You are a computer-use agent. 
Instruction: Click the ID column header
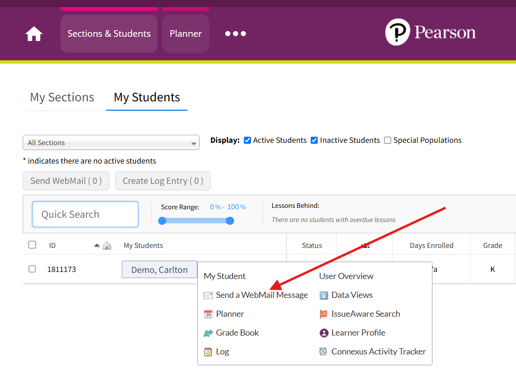point(52,246)
